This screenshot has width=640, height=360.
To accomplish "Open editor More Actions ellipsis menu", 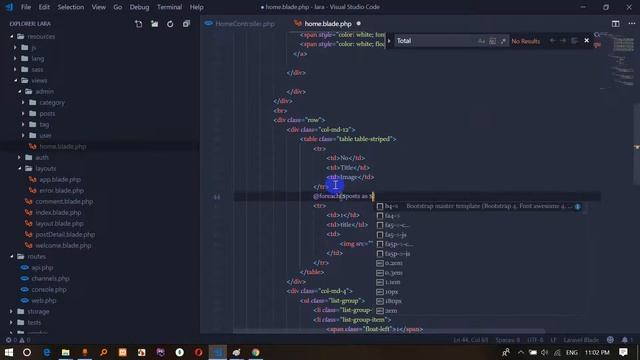I will pyautogui.click(x=631, y=24).
